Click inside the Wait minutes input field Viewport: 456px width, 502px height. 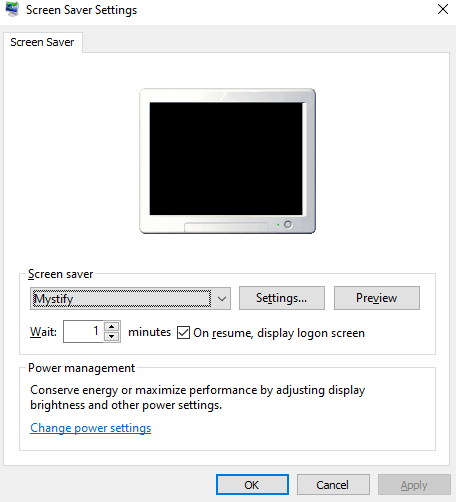click(83, 331)
